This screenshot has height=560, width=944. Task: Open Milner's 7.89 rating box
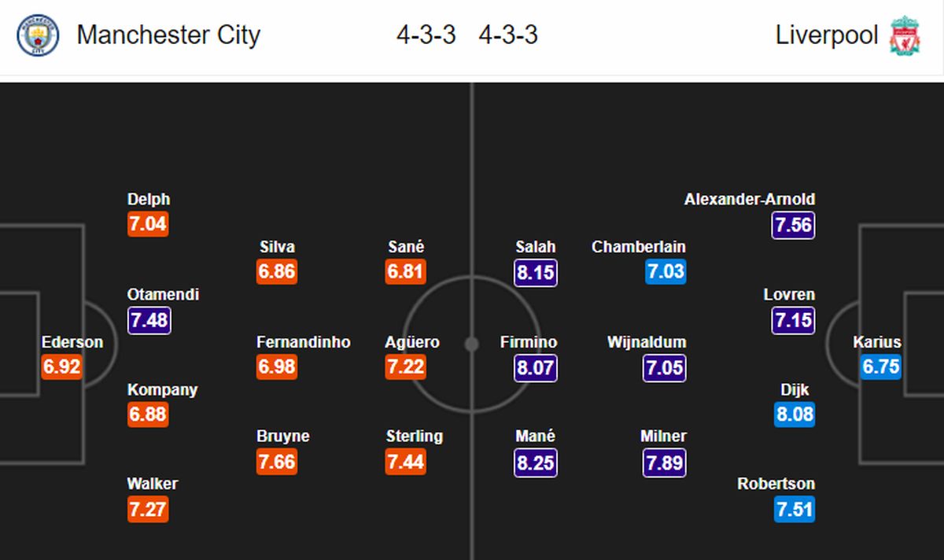click(665, 462)
